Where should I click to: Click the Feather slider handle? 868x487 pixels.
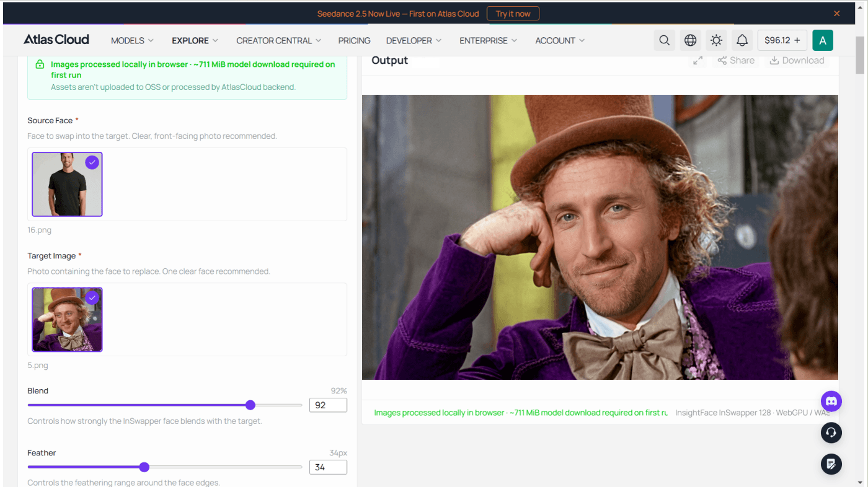(144, 467)
